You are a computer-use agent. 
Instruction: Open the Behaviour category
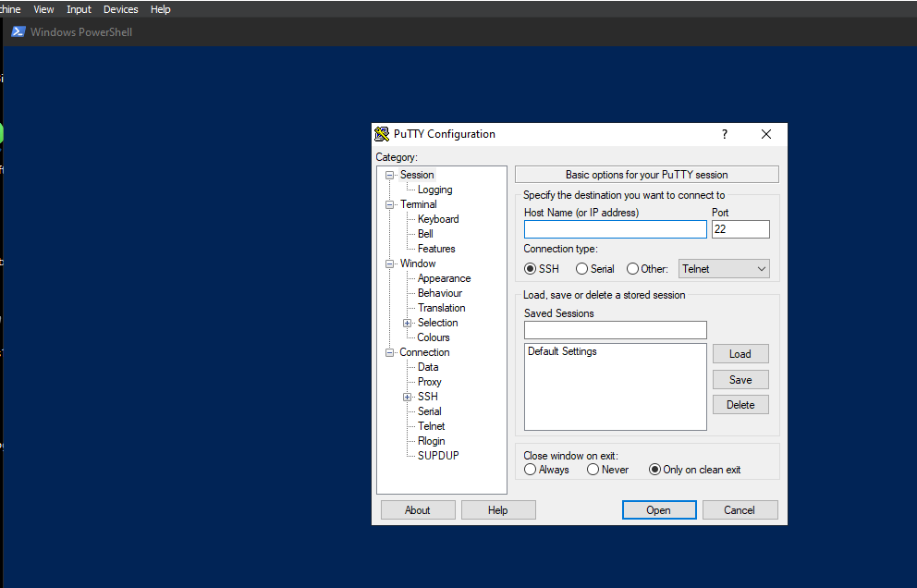pos(440,293)
